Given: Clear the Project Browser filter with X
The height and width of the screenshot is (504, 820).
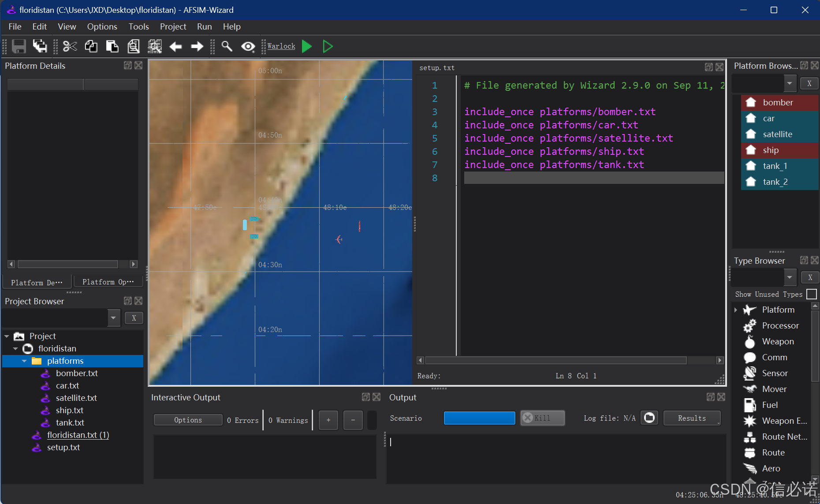Looking at the screenshot, I should tap(134, 318).
